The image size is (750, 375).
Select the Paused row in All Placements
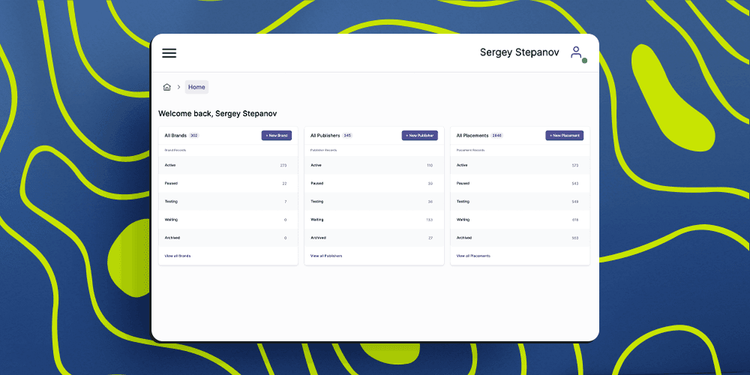tap(520, 184)
